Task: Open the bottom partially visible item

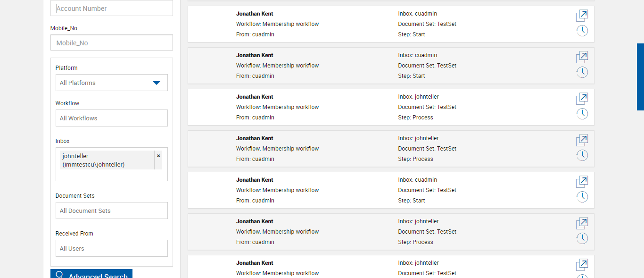Action: [x=582, y=265]
